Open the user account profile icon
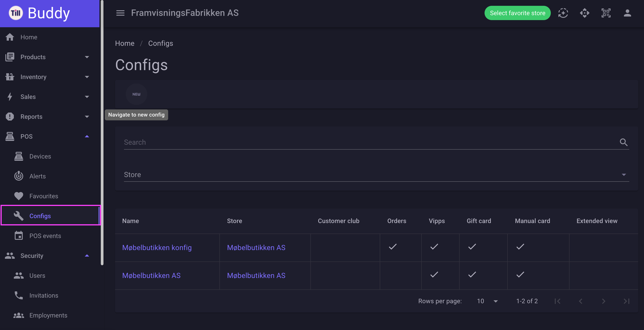The width and height of the screenshot is (644, 330). (627, 13)
